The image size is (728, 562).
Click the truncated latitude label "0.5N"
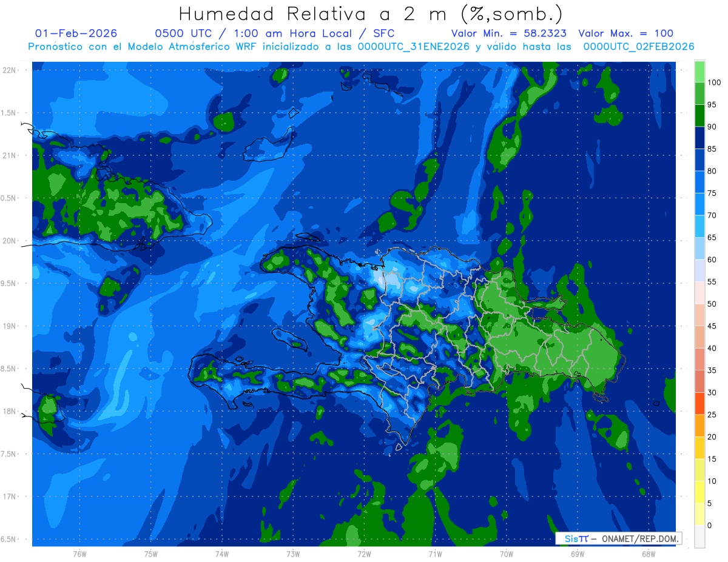coord(8,198)
